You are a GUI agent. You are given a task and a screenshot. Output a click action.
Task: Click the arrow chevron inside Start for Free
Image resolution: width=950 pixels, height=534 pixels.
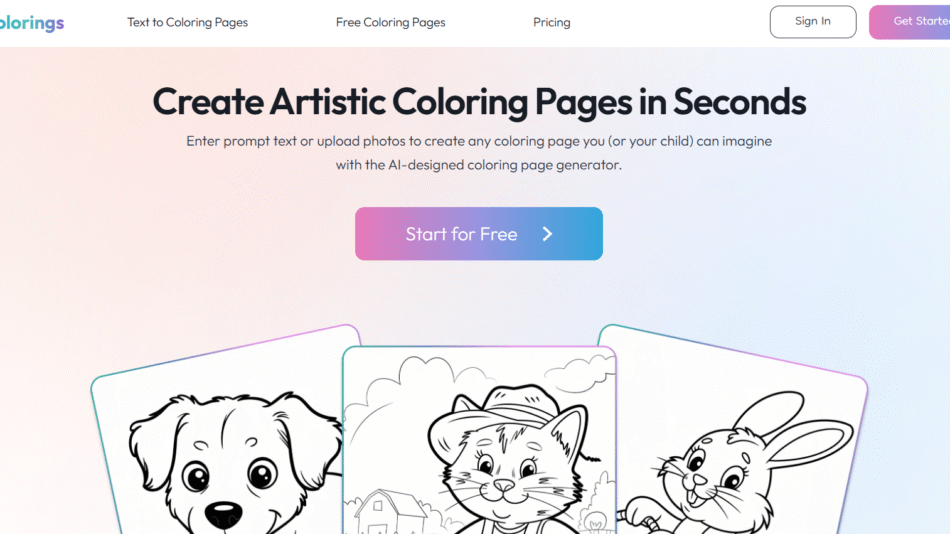click(x=547, y=234)
